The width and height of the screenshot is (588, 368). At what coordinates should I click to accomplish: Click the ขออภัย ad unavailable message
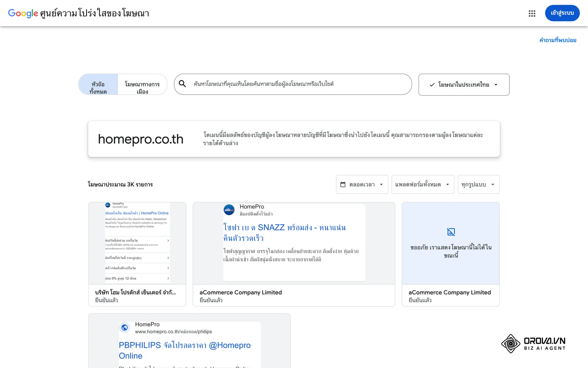click(451, 251)
